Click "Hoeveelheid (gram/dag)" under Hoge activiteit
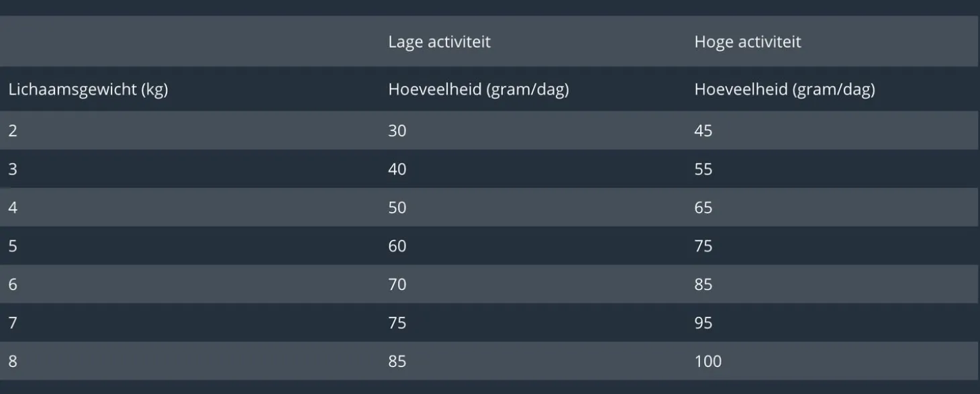The height and width of the screenshot is (394, 980). point(784,89)
